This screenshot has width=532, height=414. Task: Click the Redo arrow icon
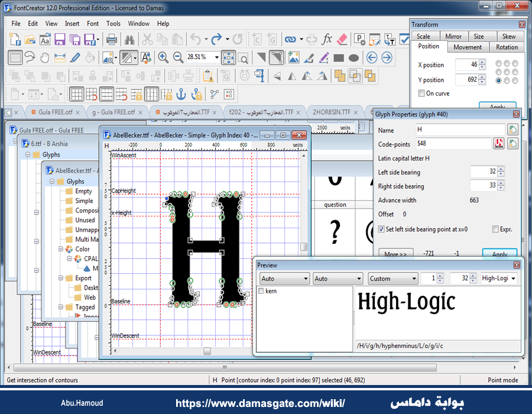pos(216,40)
